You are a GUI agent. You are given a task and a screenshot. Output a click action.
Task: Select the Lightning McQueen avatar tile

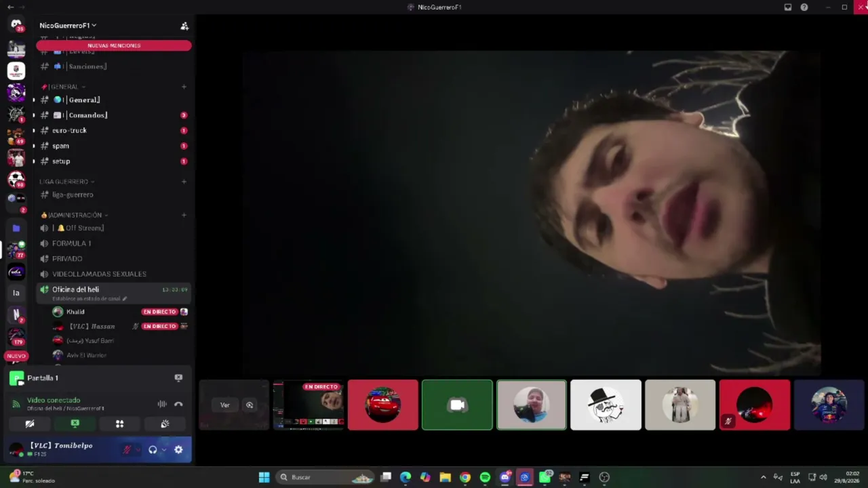[x=383, y=405]
